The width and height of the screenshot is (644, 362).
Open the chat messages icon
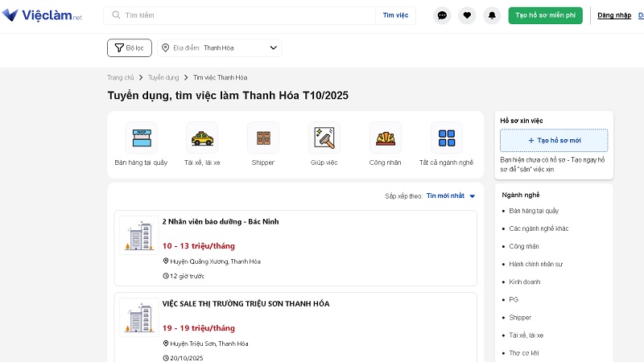click(x=442, y=15)
